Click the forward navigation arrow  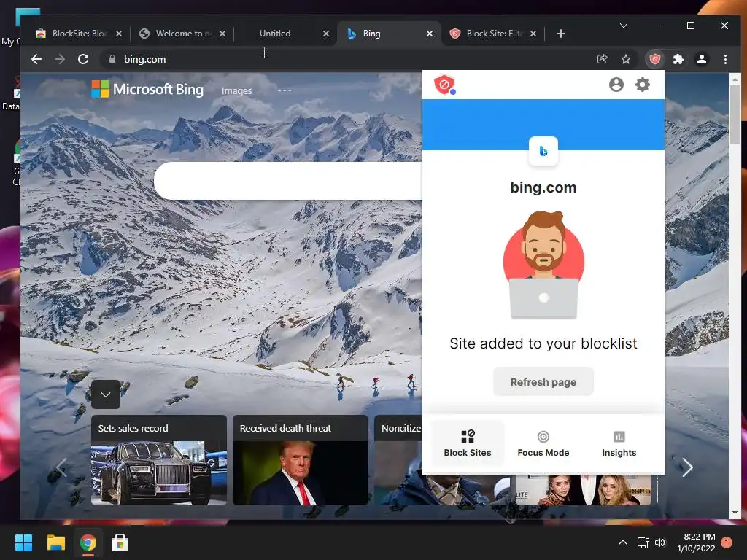coord(60,59)
